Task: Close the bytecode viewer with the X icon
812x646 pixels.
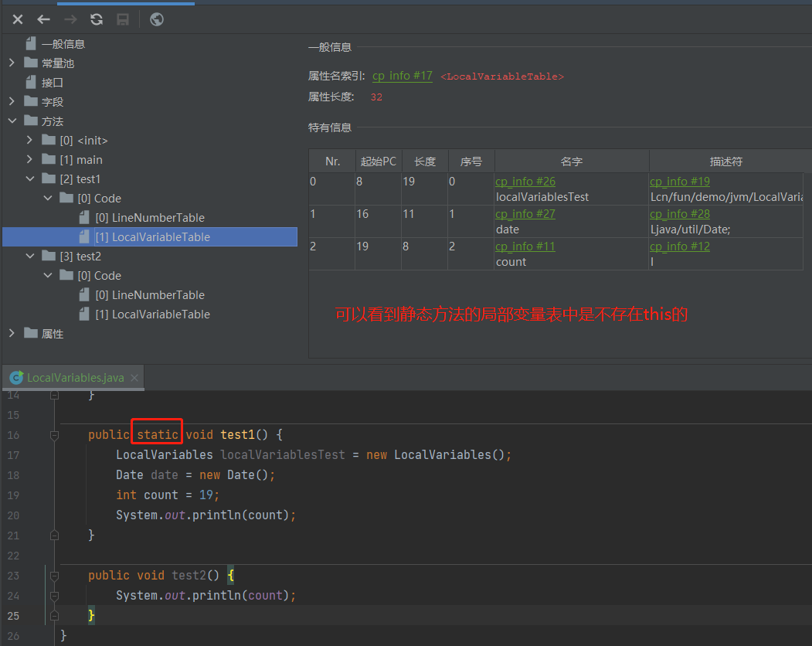Action: tap(18, 19)
